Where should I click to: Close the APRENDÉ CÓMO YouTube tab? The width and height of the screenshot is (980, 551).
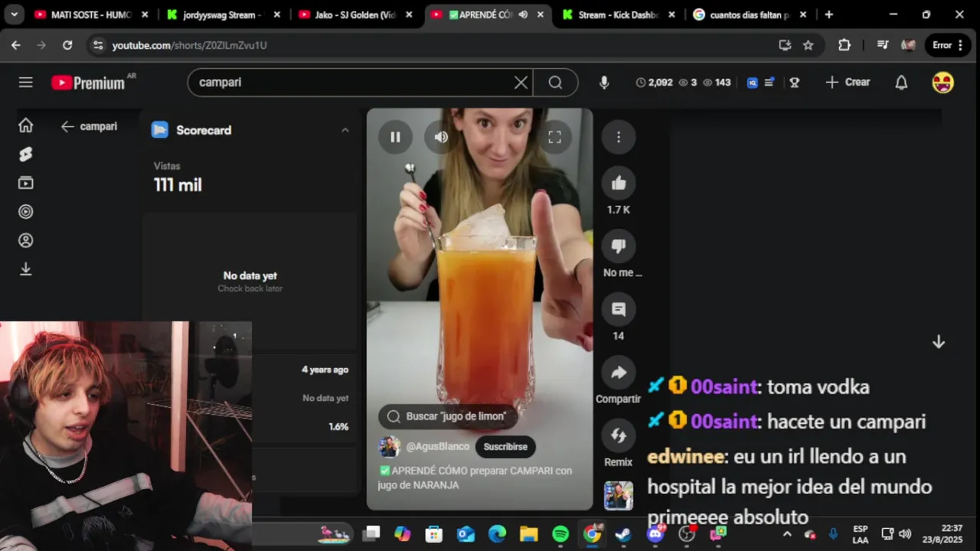pos(541,15)
